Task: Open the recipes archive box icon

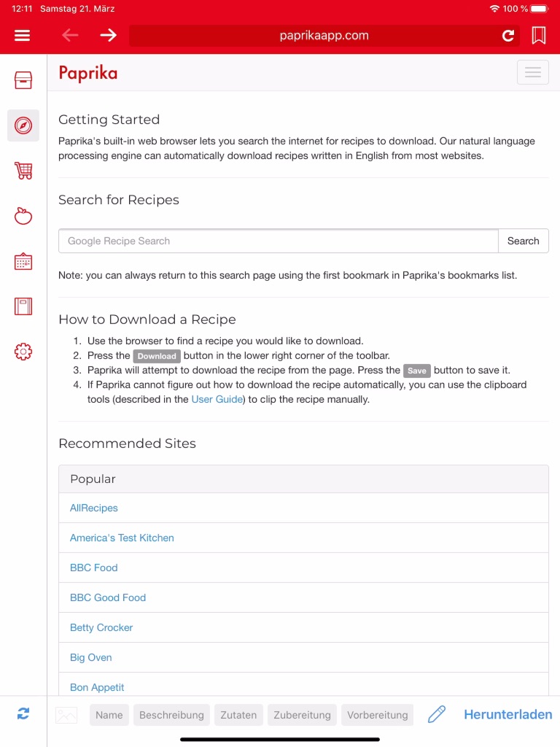Action: pos(23,80)
